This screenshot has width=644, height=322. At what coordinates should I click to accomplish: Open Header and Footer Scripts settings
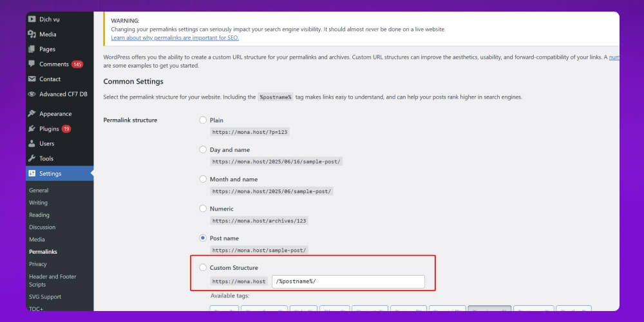(x=53, y=280)
